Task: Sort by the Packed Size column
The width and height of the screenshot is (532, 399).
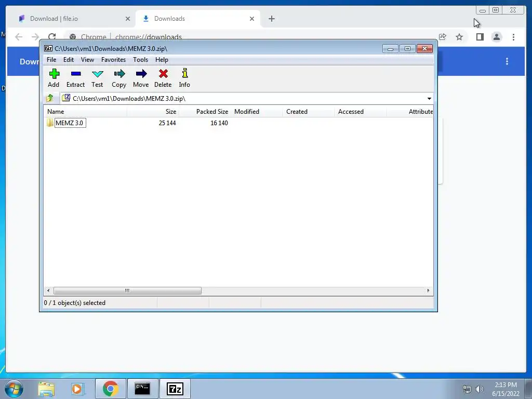Action: click(x=205, y=112)
